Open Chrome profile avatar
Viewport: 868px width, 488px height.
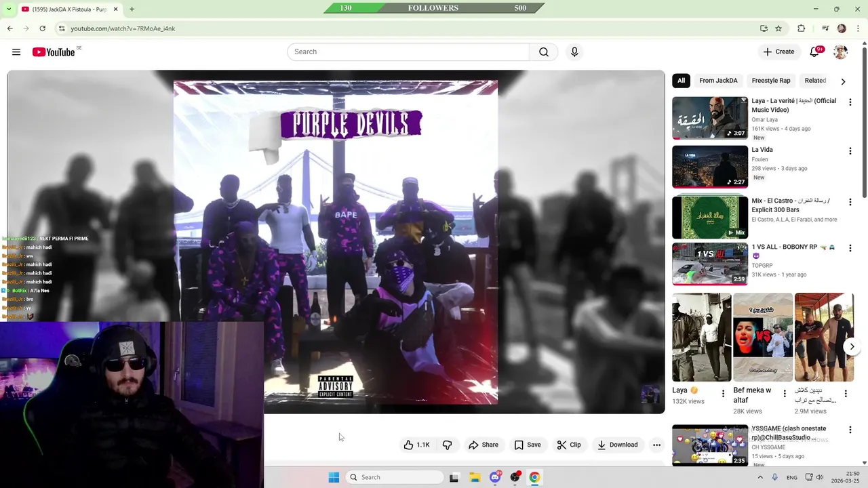(842, 28)
